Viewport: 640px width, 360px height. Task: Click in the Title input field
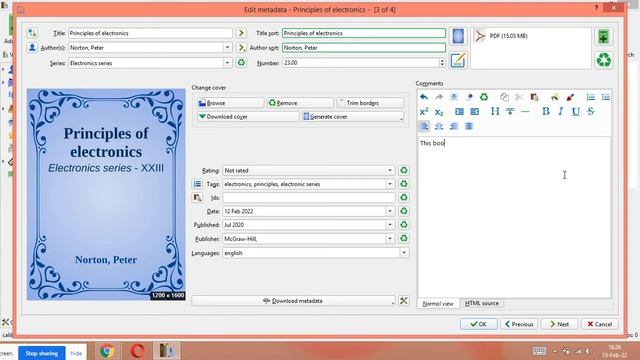[150, 33]
